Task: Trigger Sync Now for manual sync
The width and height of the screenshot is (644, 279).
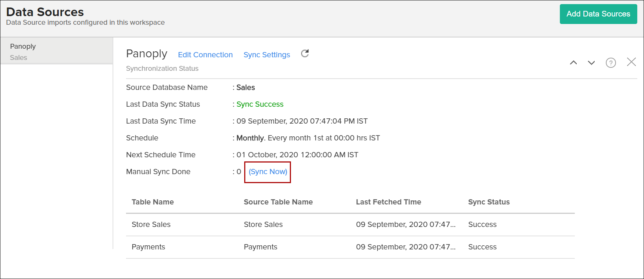Action: coord(268,172)
